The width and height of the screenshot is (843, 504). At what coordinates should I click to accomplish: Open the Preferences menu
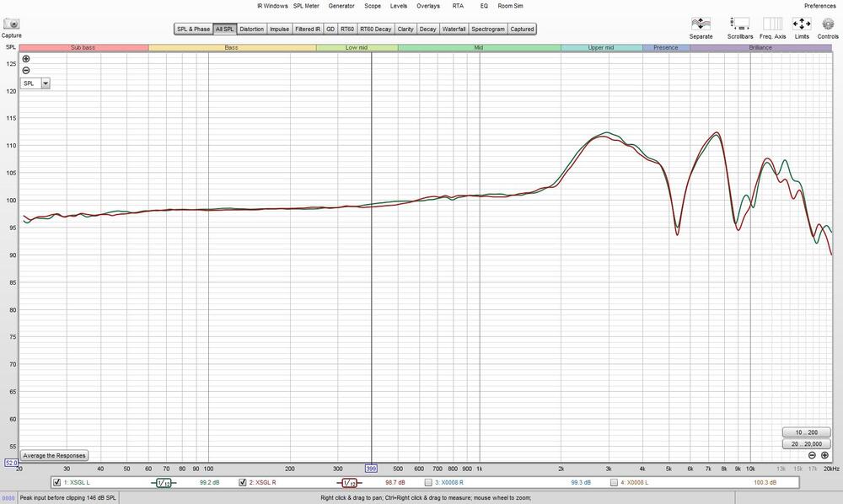819,6
